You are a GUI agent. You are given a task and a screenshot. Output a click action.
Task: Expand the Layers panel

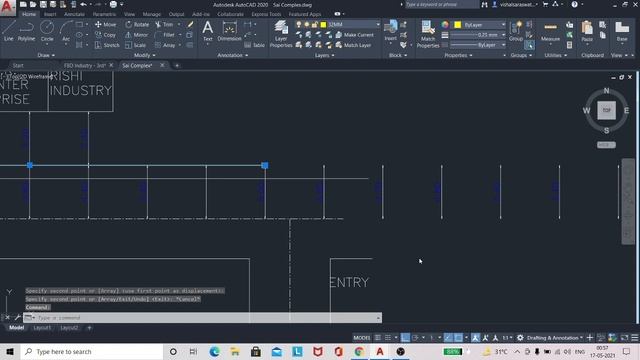click(324, 55)
